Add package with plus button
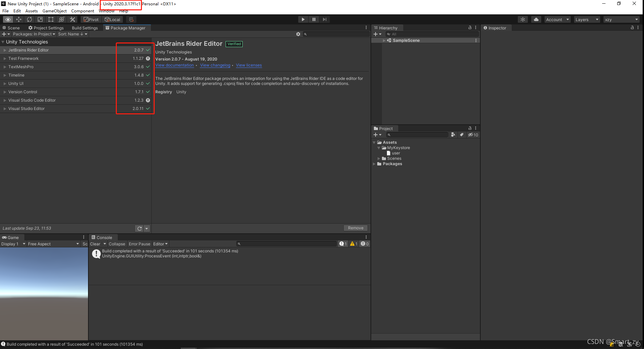Screen dimensions: 644x349 pyautogui.click(x=6, y=34)
